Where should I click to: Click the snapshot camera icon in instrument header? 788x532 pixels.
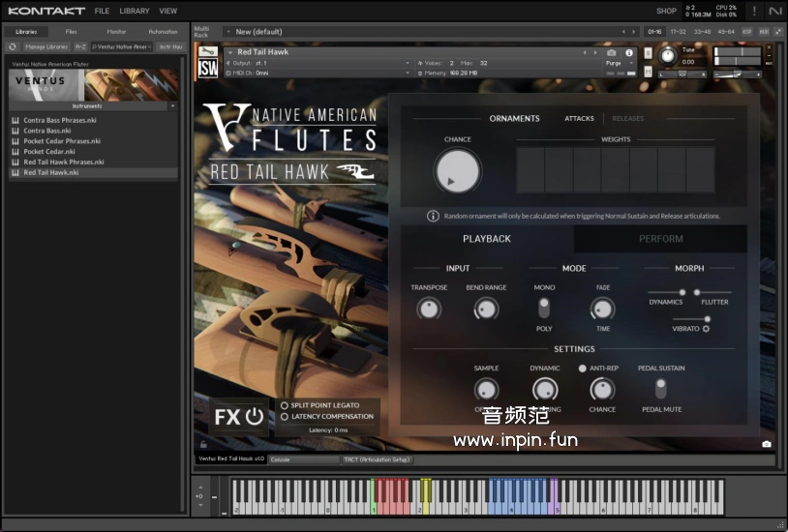[x=611, y=52]
